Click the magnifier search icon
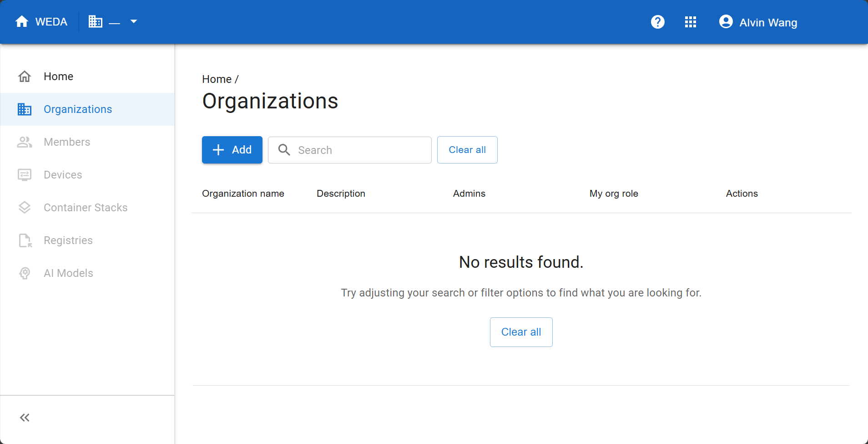868x444 pixels. [x=284, y=150]
